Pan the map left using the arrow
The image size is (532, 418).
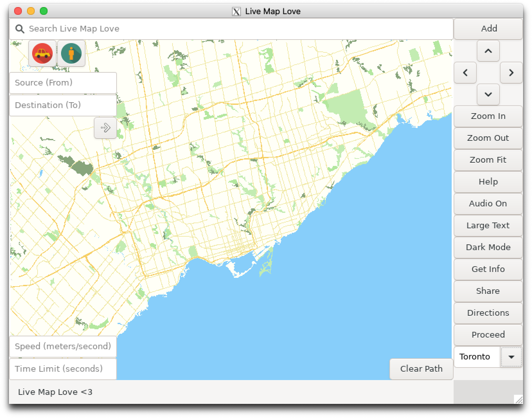[x=465, y=73]
